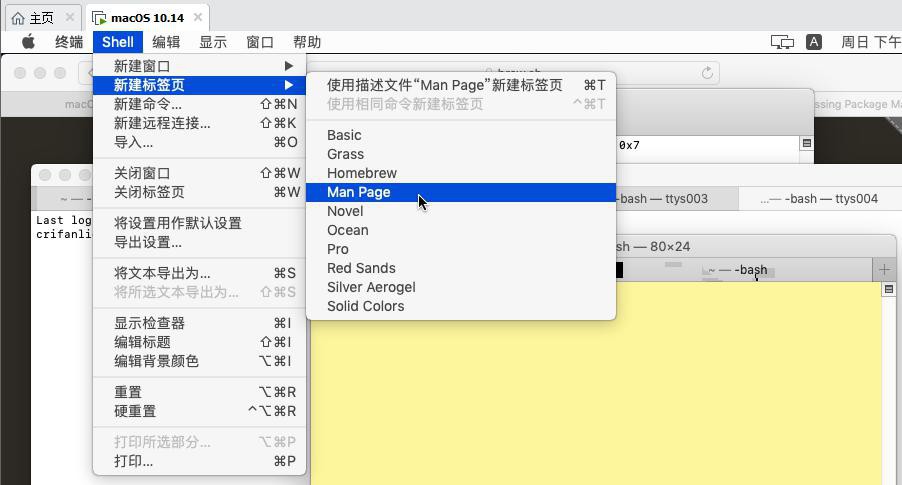Choose 重置 from Shell menu

(x=200, y=392)
